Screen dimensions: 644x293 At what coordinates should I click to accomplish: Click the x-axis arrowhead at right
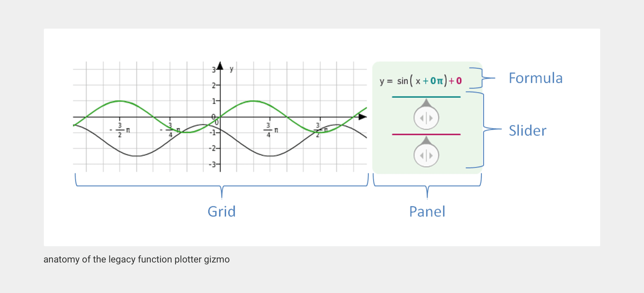click(x=362, y=117)
